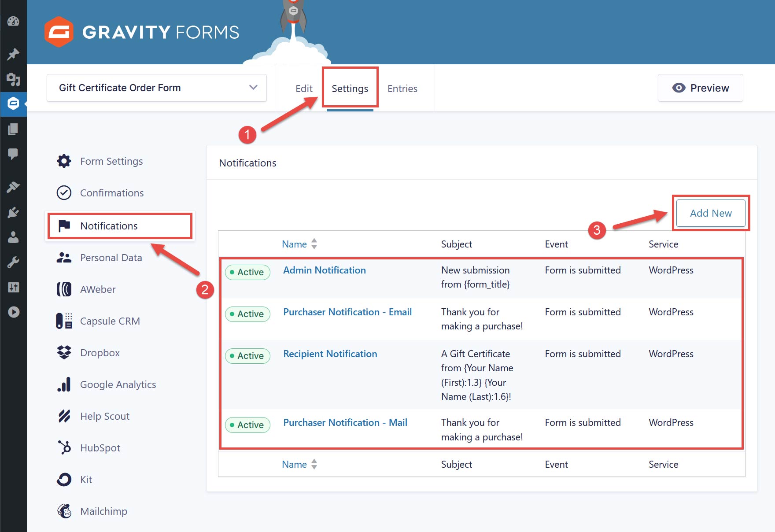Toggle Active status for Admin Notification

pos(247,272)
